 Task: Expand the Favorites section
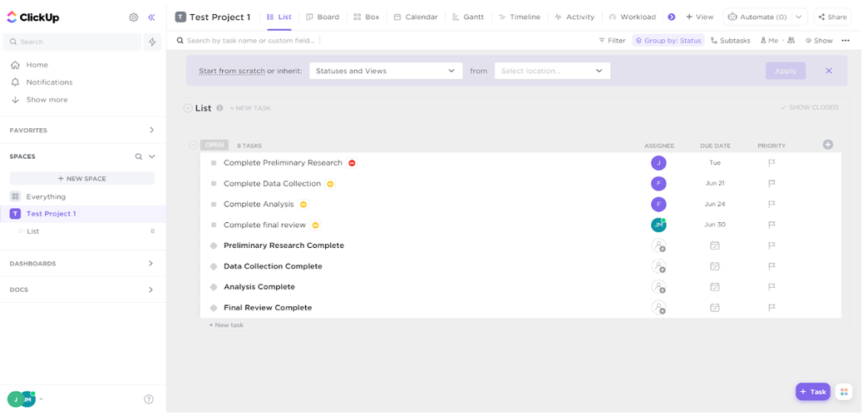(151, 131)
